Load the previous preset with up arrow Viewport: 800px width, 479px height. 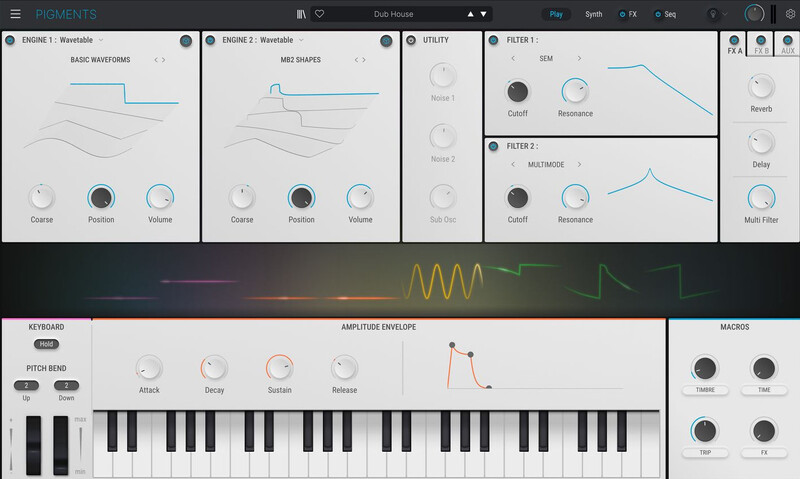pos(470,14)
